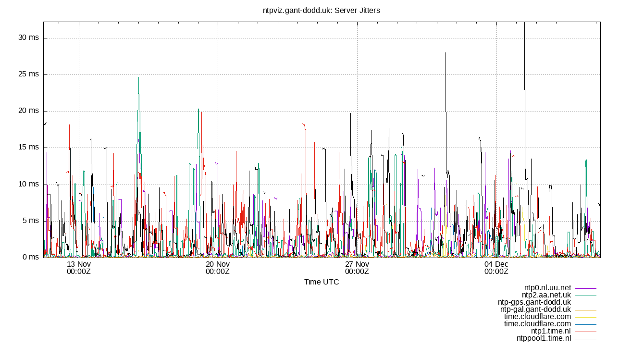Screen dimensions: 644x346
Task: Click the chart title ntpviz.gant-dodd.uk Server Jitters
Action: pos(321,10)
